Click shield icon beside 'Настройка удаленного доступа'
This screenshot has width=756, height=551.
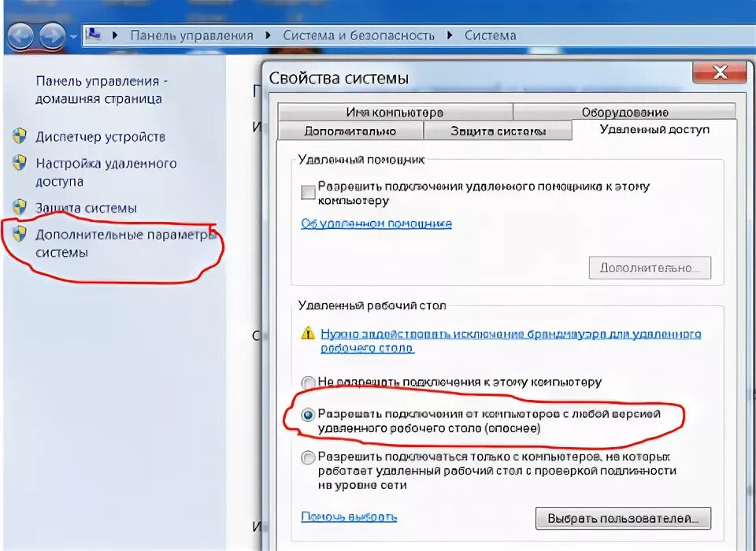coord(19,163)
